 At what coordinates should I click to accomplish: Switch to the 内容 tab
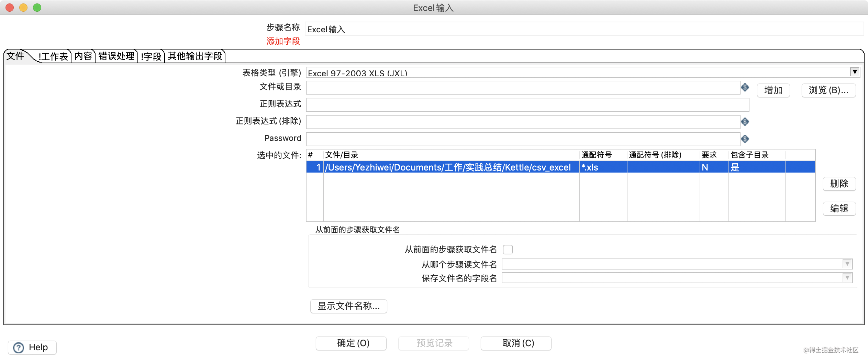[83, 56]
